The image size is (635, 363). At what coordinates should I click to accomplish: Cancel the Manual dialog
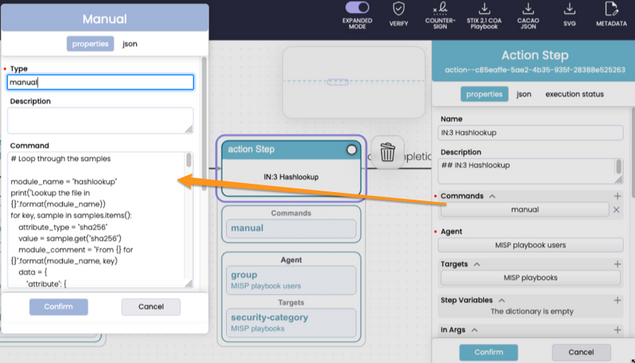[x=151, y=307]
